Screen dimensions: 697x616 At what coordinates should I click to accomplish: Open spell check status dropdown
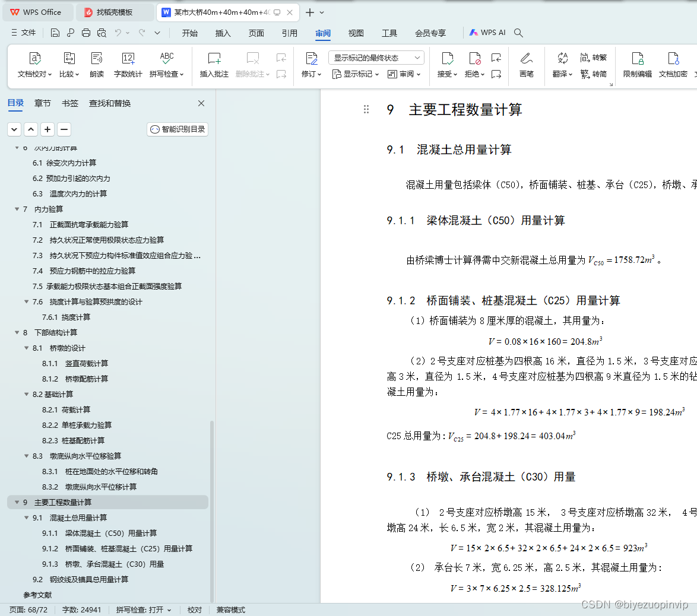169,610
